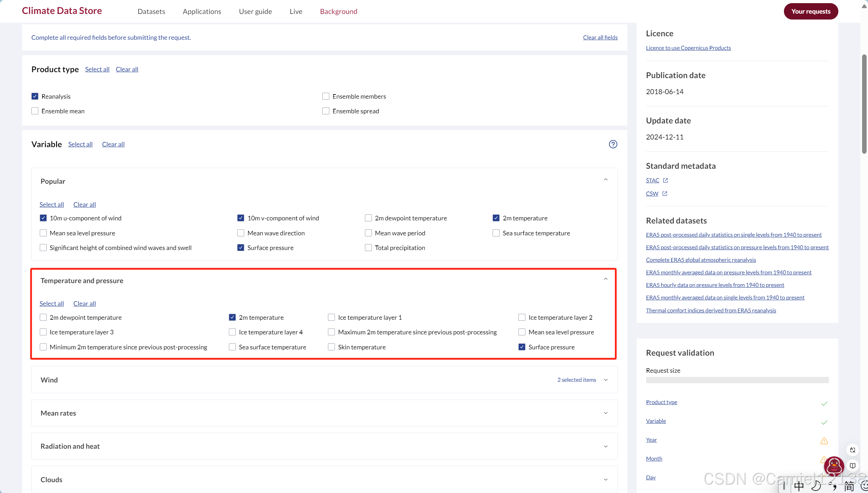This screenshot has height=493, width=868.
Task: Click the Year warning triangle icon
Action: 824,441
